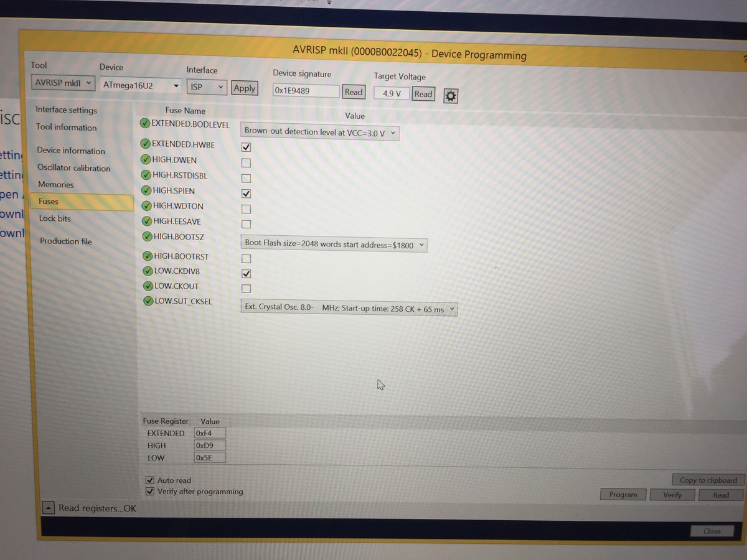
Task: Click the green check icon beside HIGH.SPIEN
Action: coord(147,190)
